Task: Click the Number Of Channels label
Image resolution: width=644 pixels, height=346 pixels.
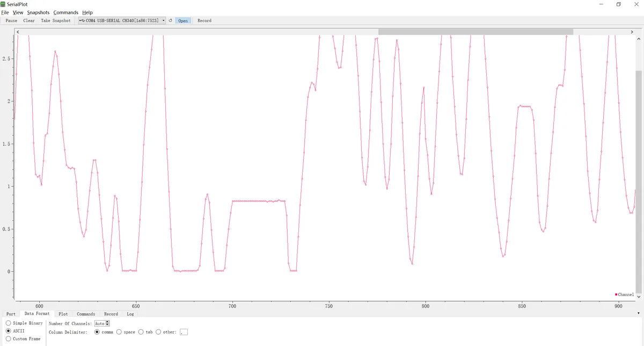Action: click(x=70, y=323)
